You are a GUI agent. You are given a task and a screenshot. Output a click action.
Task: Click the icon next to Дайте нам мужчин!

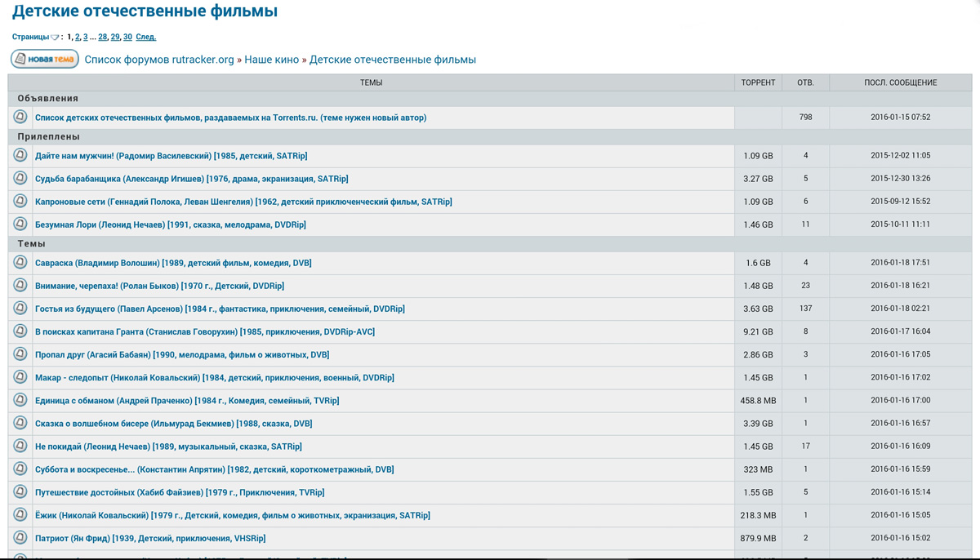pyautogui.click(x=20, y=155)
